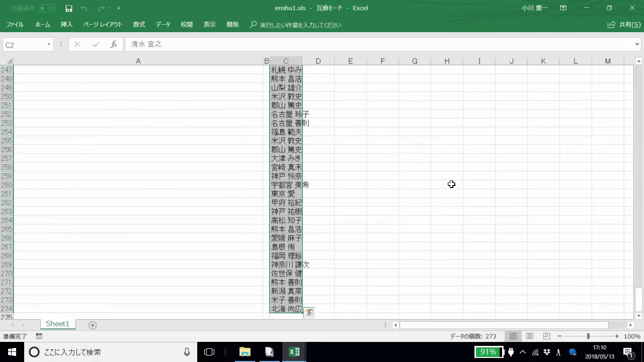Open the 挿入 ribbon tab

(66, 25)
